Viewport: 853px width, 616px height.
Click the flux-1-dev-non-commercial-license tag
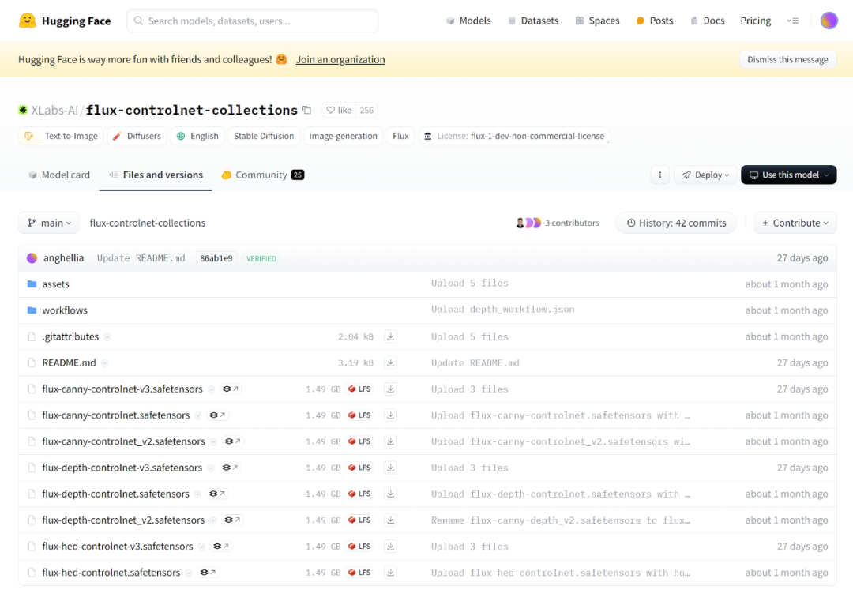point(515,136)
